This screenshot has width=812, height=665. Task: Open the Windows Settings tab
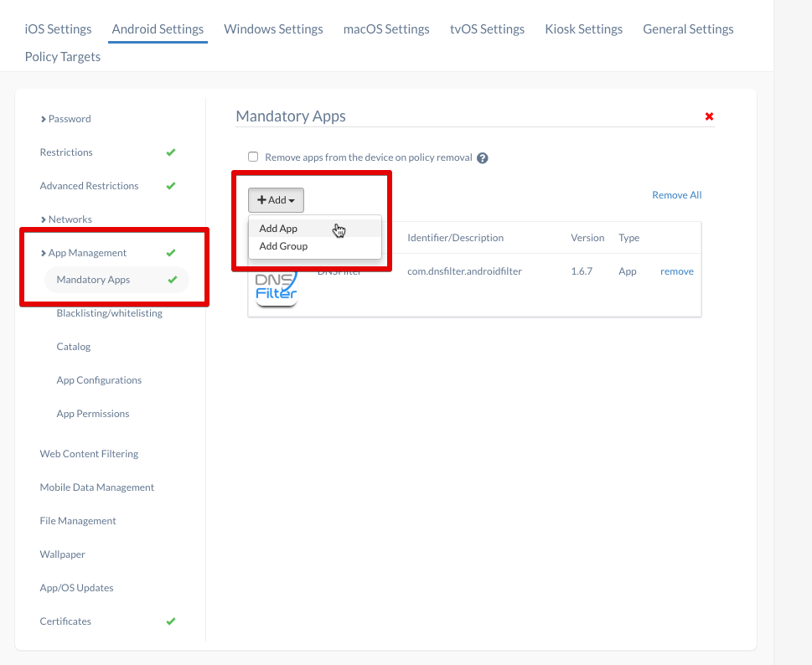coord(273,29)
